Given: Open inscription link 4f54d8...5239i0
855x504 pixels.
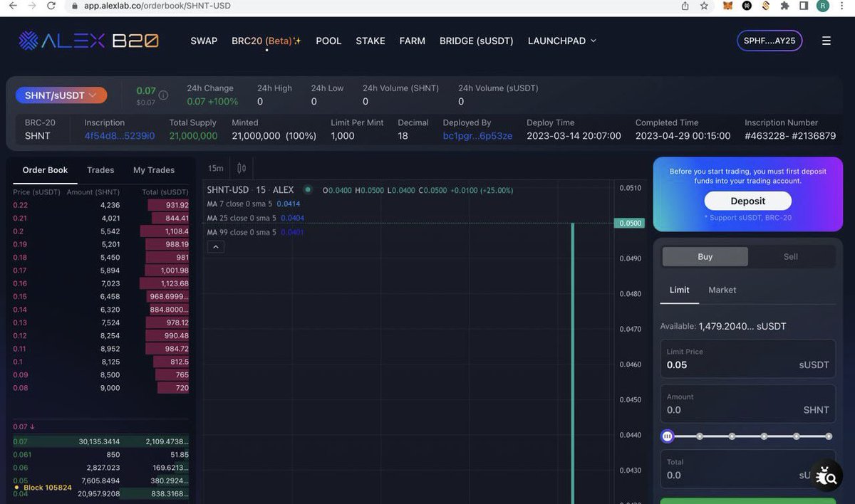Looking at the screenshot, I should pyautogui.click(x=120, y=136).
